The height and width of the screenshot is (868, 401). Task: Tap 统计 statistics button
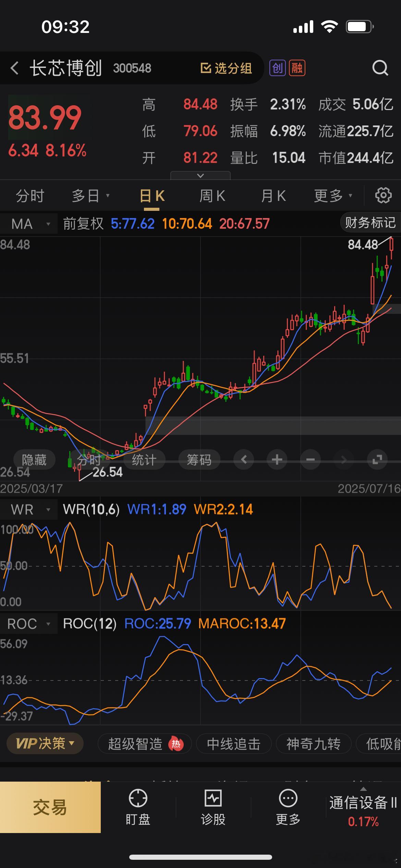144,459
